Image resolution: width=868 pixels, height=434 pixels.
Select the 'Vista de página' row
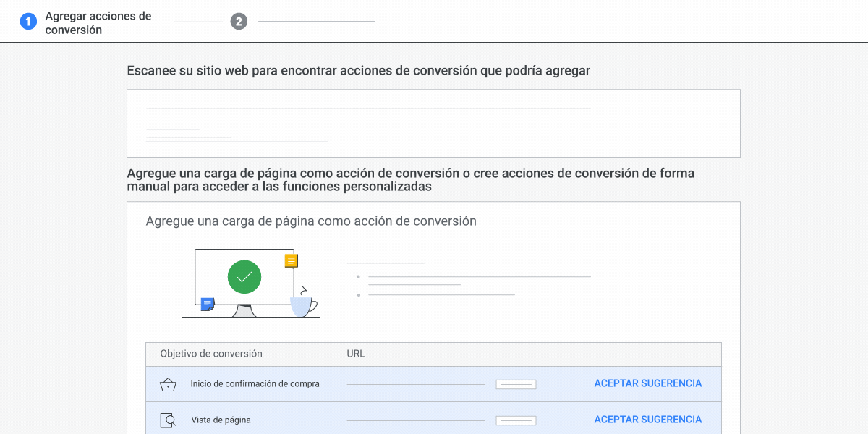[x=434, y=420]
